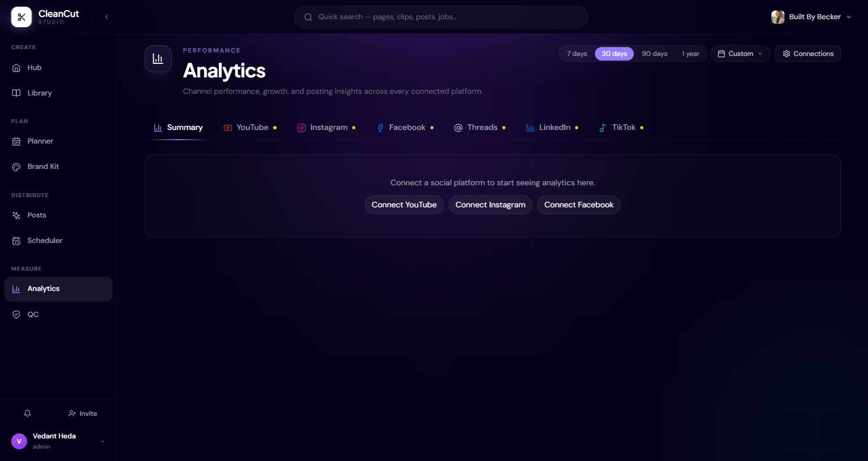Go to the Planner page

click(58, 141)
